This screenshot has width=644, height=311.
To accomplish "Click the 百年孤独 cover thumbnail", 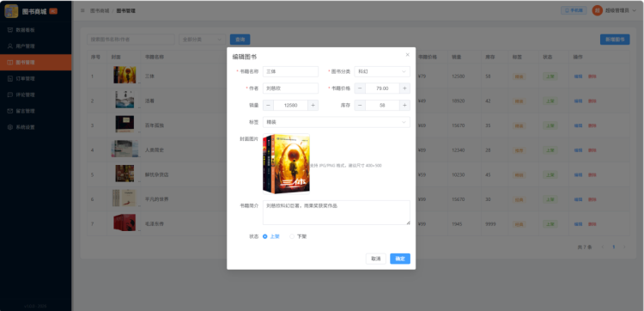I will click(x=125, y=125).
